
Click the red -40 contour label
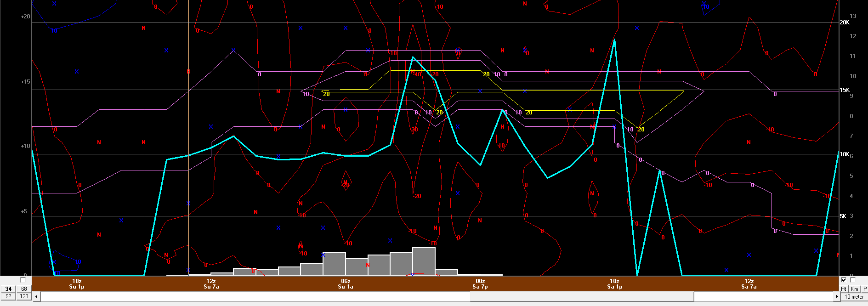click(417, 74)
